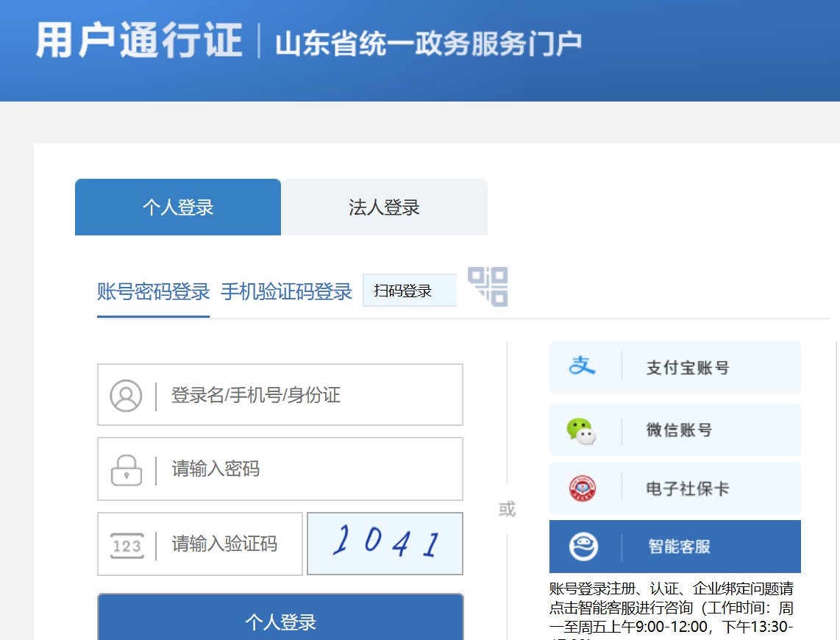Focus the 登录名/手机号/身份证 input field

(280, 395)
